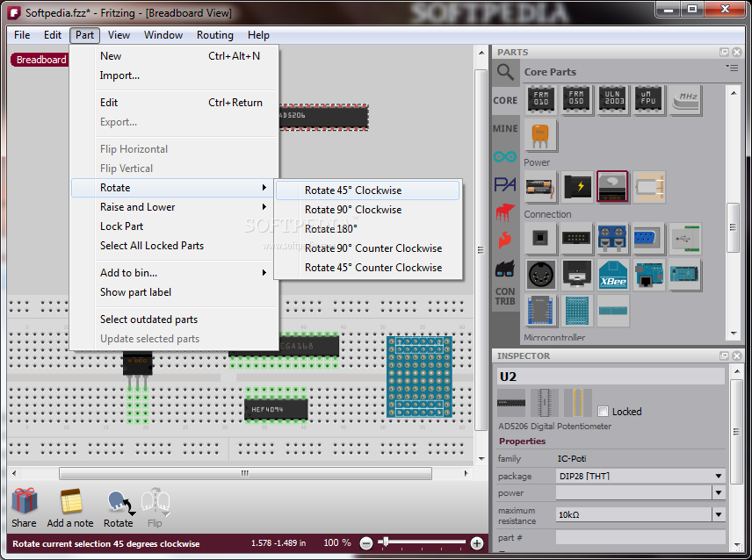
Task: Click the Share gift icon
Action: (24, 501)
